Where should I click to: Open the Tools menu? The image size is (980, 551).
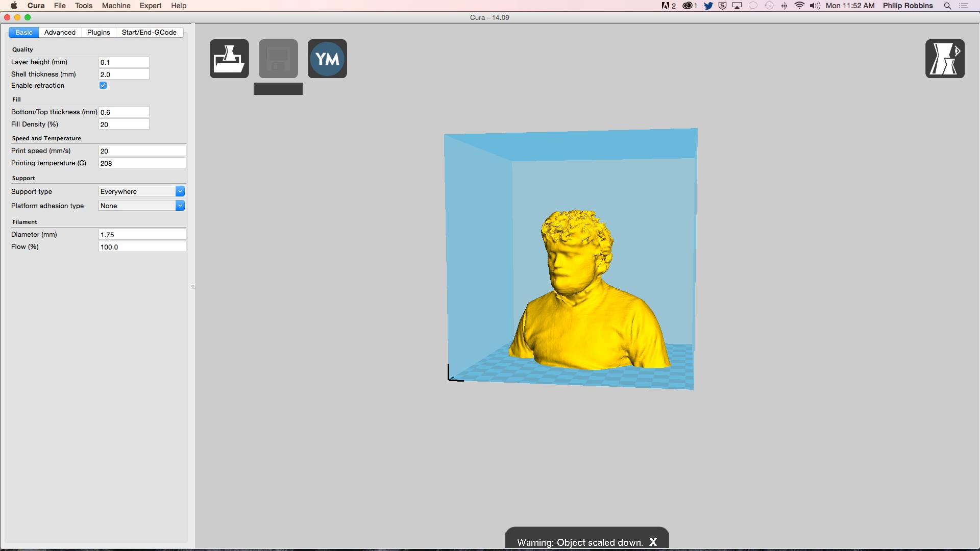coord(84,6)
